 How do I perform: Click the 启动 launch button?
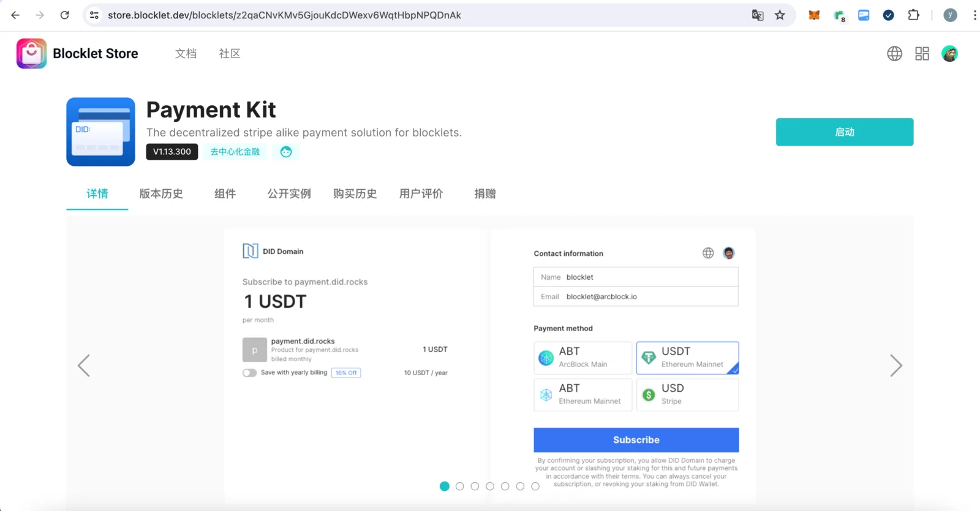click(x=844, y=132)
